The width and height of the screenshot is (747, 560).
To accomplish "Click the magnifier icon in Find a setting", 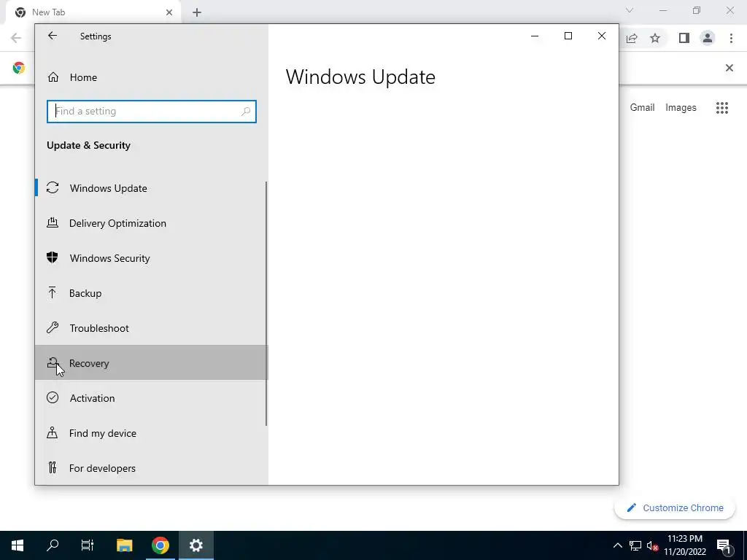I will [246, 112].
